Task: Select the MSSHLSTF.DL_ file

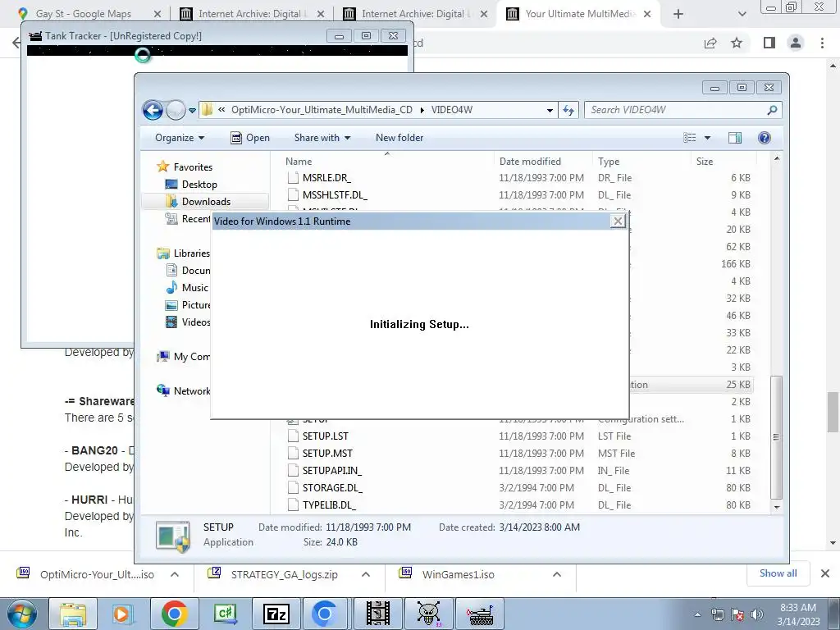Action: coord(335,195)
